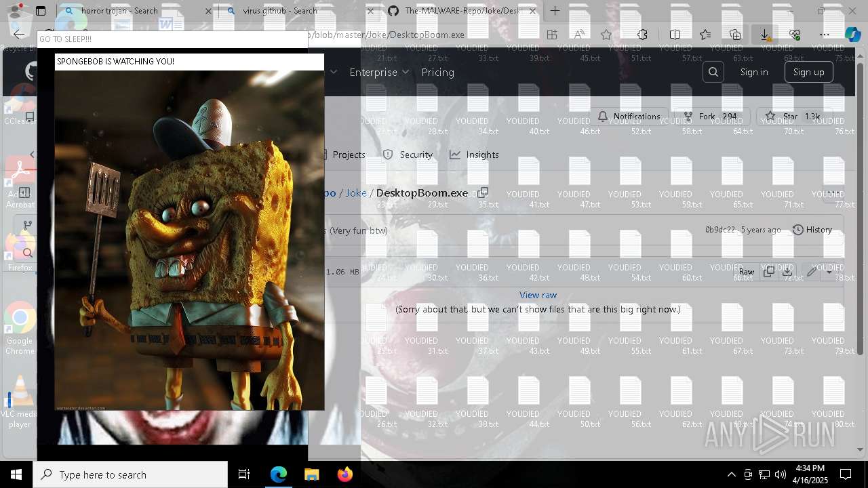Click the GitHub logo in header
Screen dimensions: 868x488
coord(31,72)
